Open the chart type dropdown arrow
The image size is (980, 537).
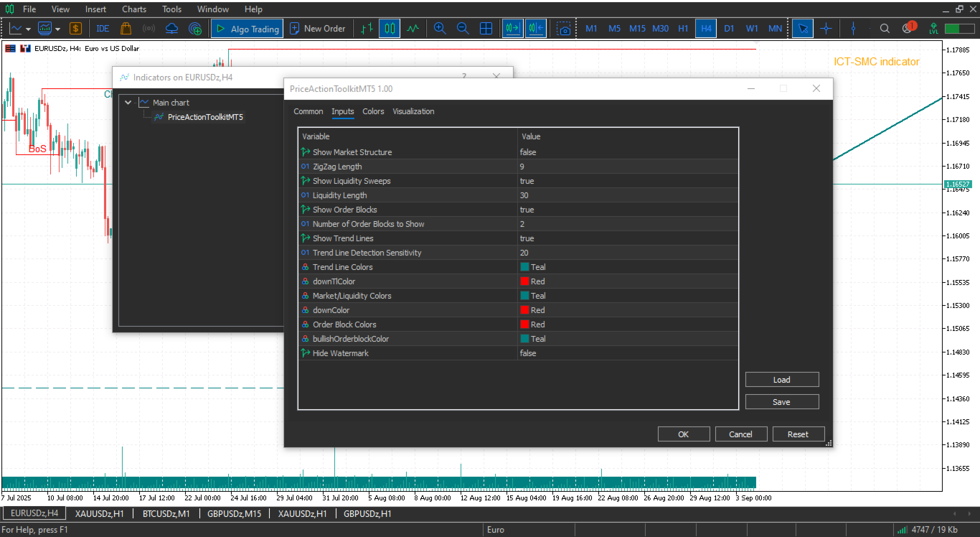click(28, 29)
